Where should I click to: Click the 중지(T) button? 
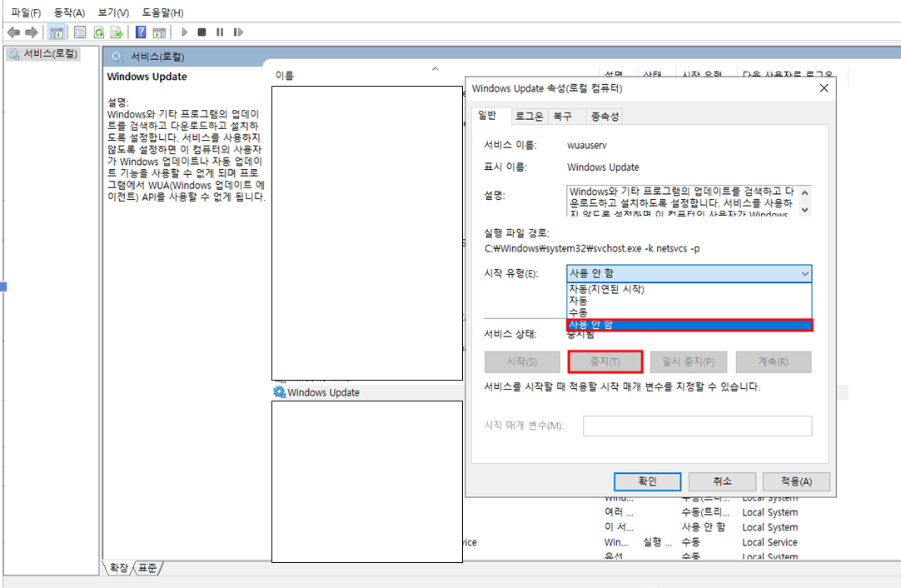tap(605, 361)
